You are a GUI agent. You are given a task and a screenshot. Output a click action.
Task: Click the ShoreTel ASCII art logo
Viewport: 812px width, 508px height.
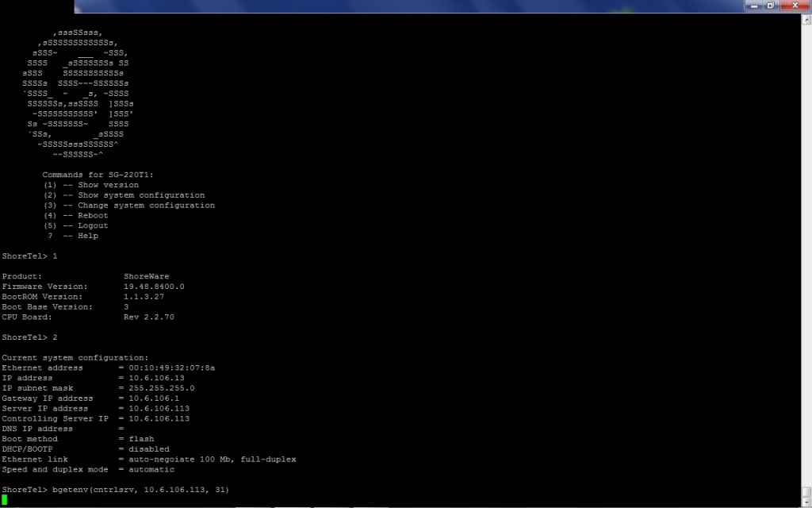click(78, 94)
